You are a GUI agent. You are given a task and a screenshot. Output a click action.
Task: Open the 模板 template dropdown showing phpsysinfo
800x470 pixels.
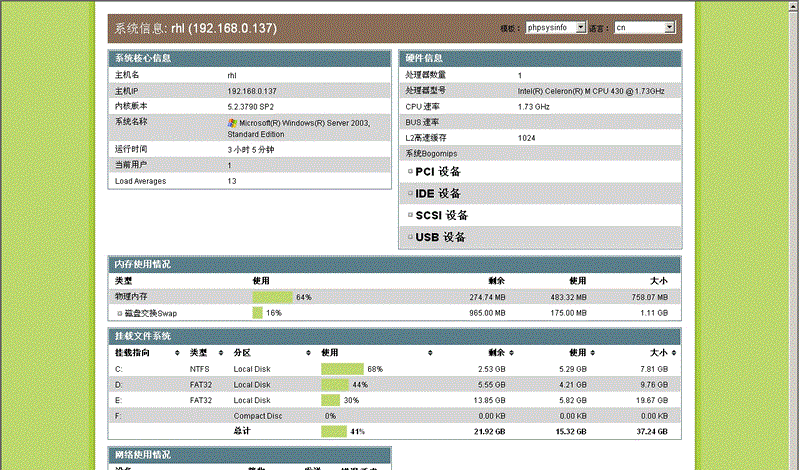[556, 28]
